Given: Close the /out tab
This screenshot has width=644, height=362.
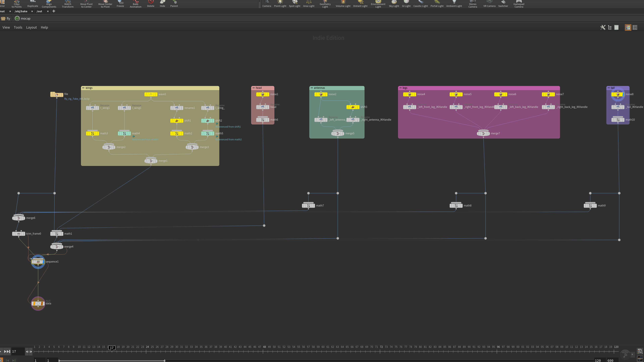Looking at the screenshot, I should (48, 11).
